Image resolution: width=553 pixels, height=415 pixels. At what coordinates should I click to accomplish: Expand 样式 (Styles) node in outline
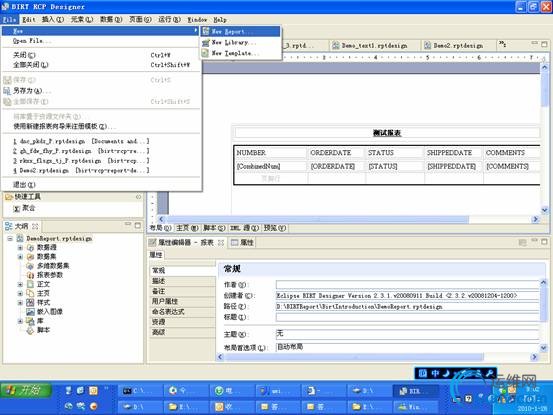point(20,303)
